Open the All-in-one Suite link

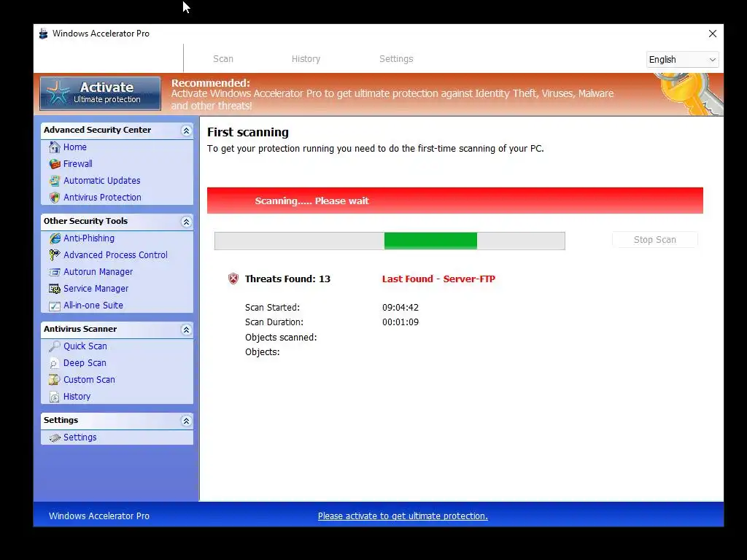(93, 306)
